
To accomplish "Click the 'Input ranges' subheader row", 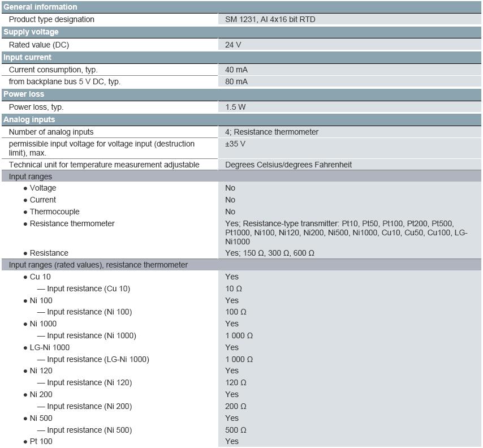I will coord(241,176).
